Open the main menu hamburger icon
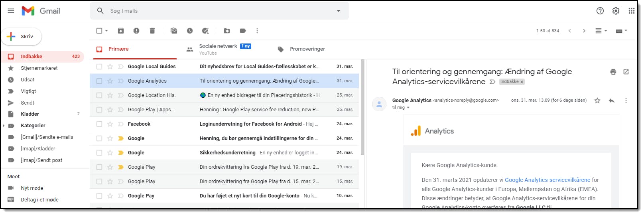 click(11, 11)
